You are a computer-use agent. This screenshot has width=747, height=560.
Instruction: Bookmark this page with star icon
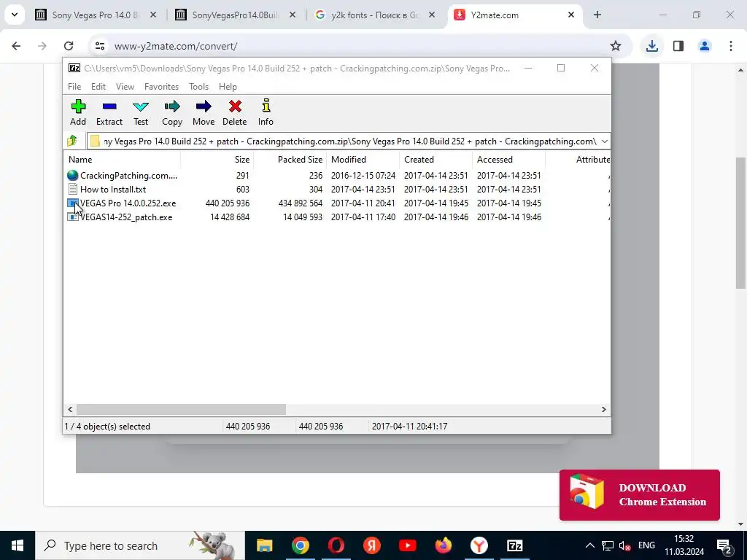[x=616, y=46]
